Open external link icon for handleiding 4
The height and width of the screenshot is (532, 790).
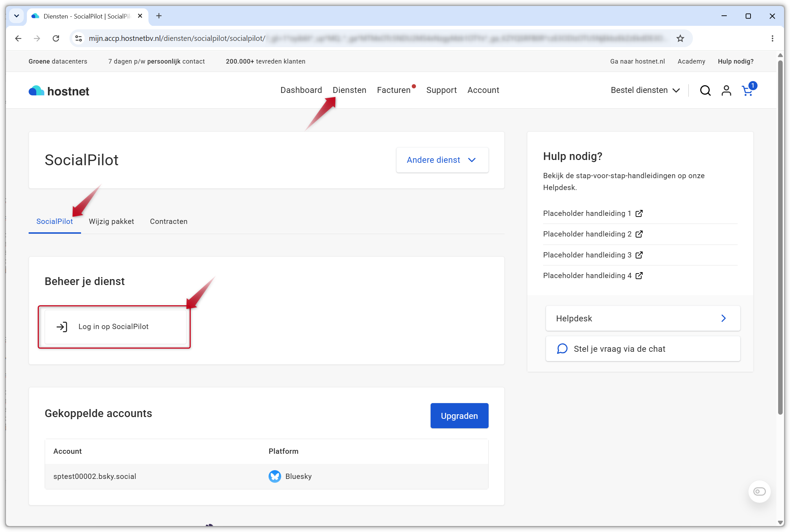coord(639,276)
